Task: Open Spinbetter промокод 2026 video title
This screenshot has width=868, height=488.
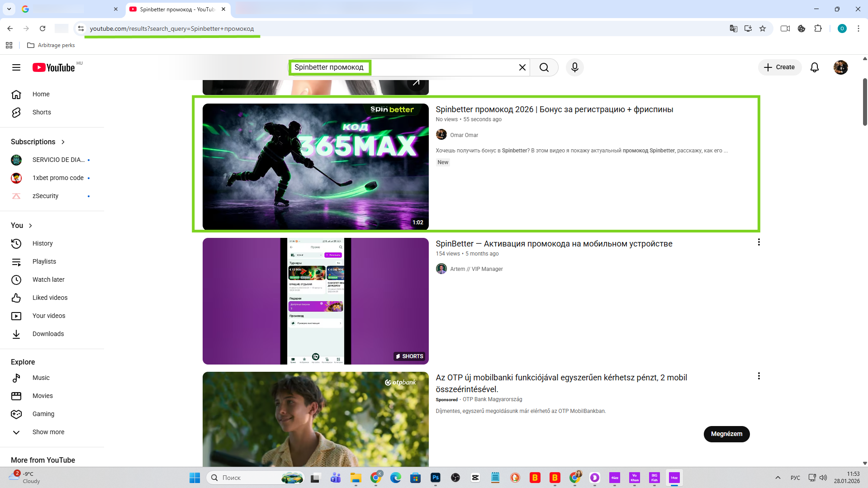Action: [554, 109]
